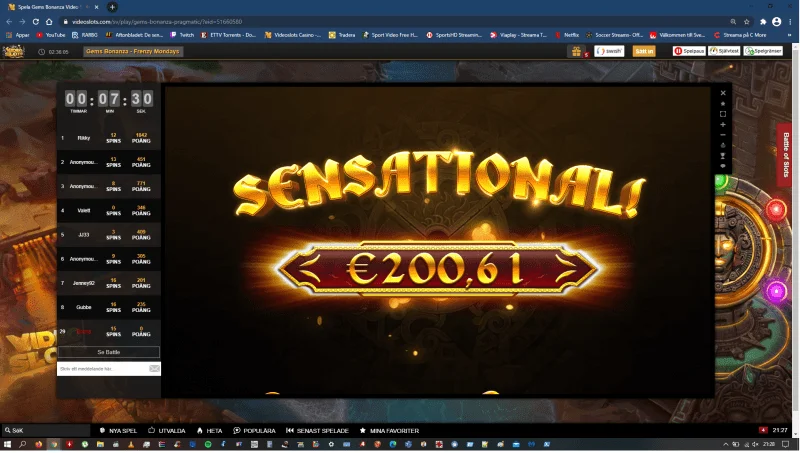This screenshot has height=453, width=800.
Task: Click the plus icon in game sidebar
Action: (x=723, y=124)
